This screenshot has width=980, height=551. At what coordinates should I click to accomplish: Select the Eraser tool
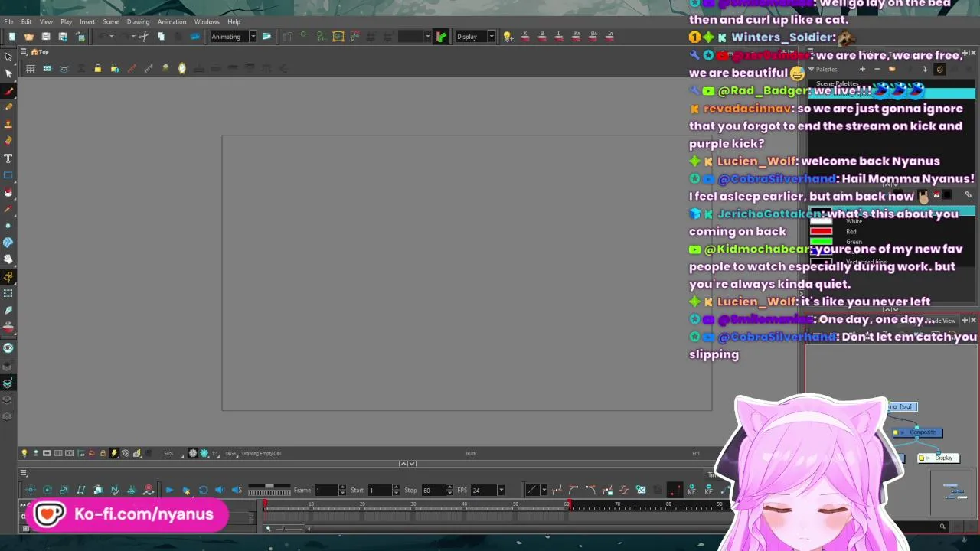coord(8,141)
